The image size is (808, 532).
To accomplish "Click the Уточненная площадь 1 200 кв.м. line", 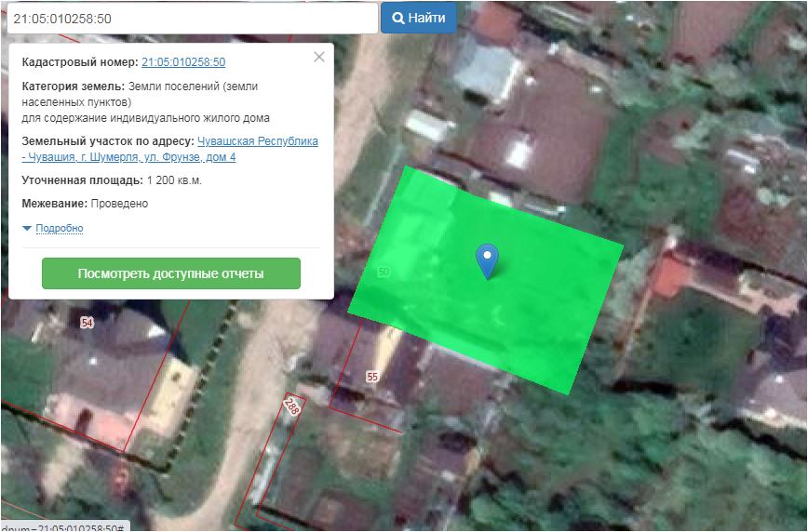I will click(x=112, y=180).
